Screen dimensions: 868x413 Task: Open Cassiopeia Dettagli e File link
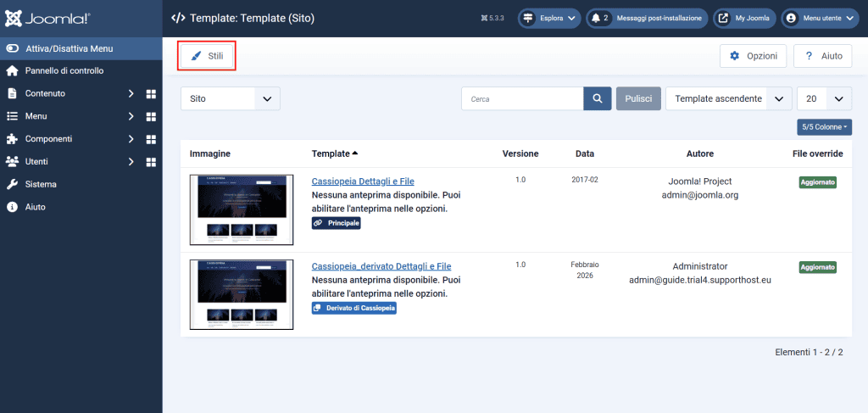point(363,181)
